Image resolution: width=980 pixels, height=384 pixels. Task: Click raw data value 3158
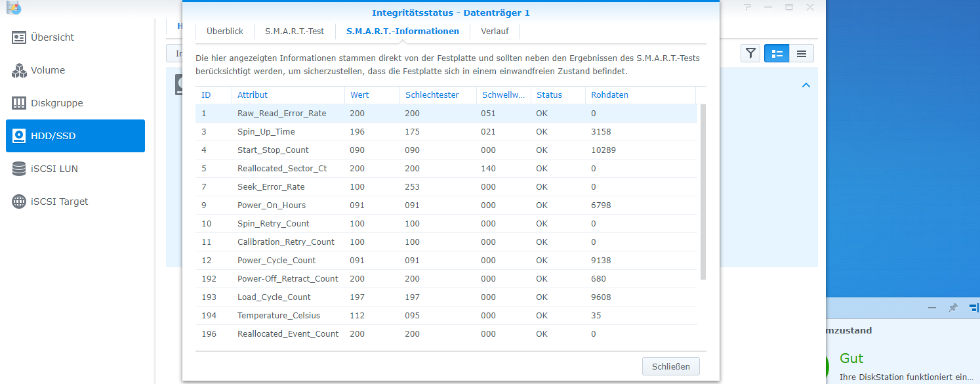(x=601, y=132)
